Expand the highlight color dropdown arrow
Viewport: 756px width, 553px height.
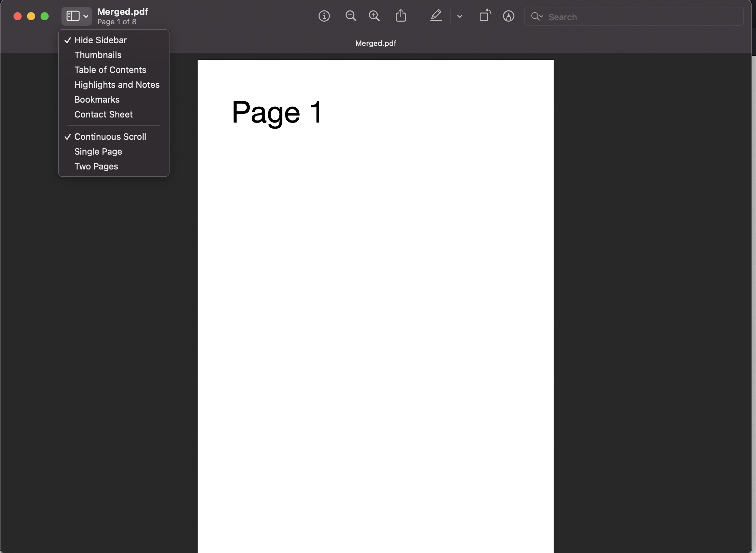point(459,16)
